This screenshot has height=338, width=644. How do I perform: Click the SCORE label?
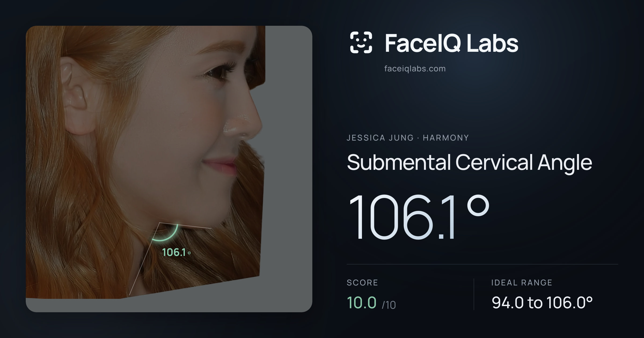(x=362, y=282)
